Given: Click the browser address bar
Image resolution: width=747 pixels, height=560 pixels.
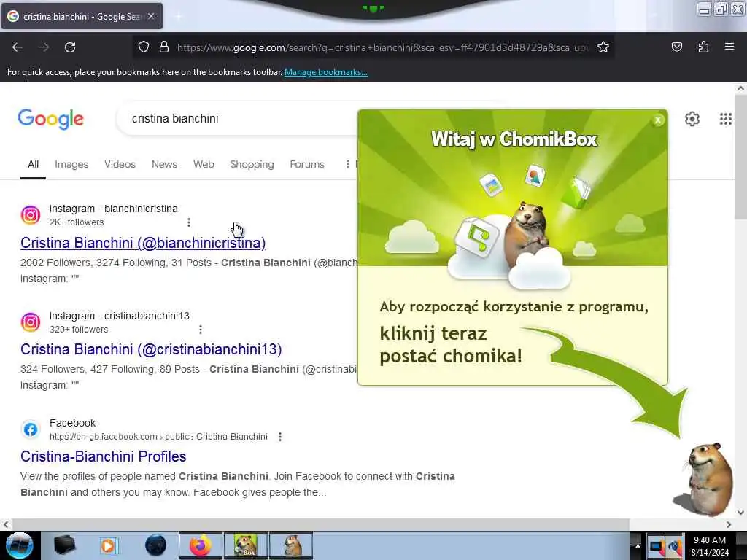Looking at the screenshot, I should click(382, 47).
